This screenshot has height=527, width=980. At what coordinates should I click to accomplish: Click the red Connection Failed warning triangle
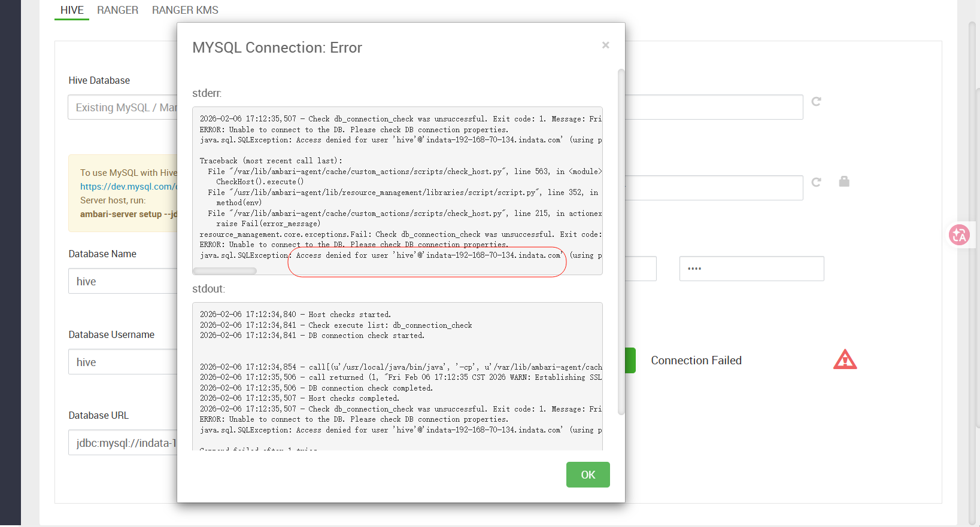pos(845,360)
